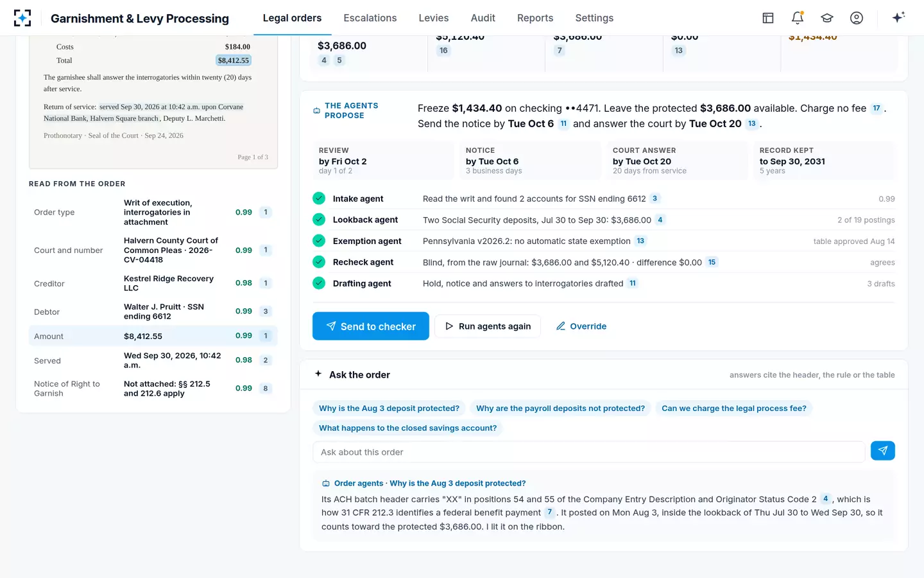Select the Amount $8,412.55 row
The image size is (924, 578).
(x=153, y=336)
